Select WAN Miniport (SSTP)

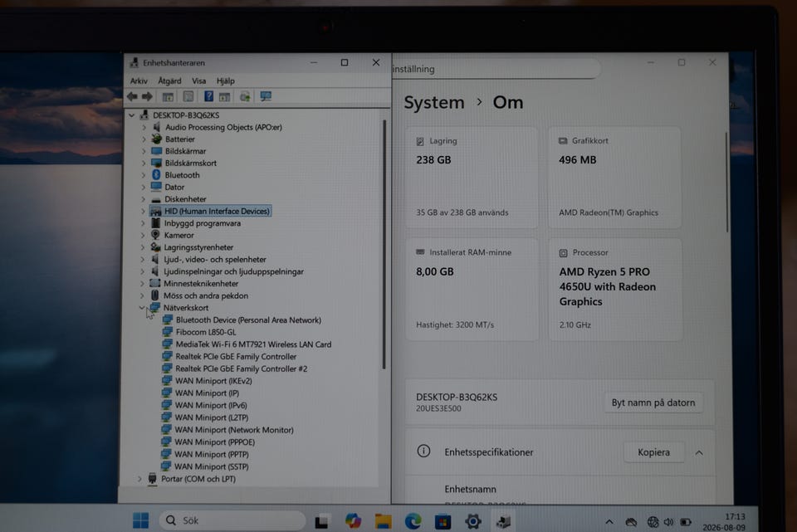(x=212, y=466)
